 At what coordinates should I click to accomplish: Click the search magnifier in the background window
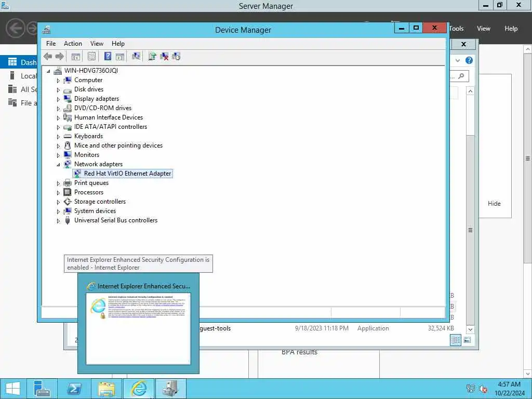click(x=461, y=76)
